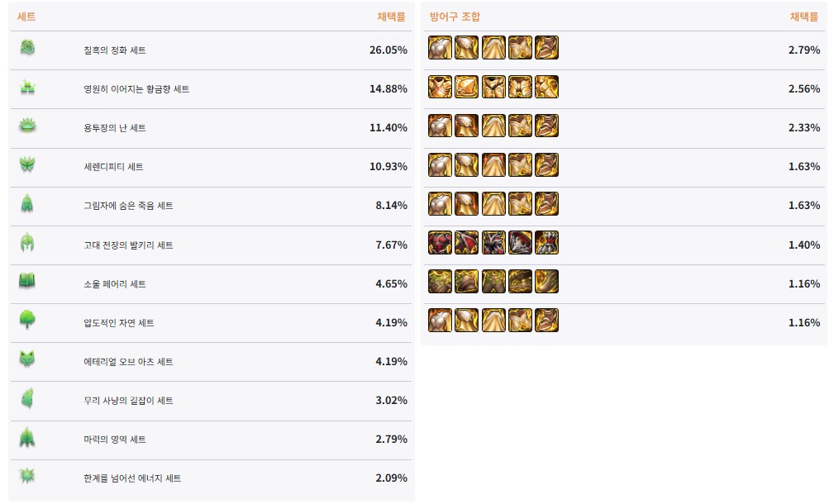Click the 세트 column header
The image size is (829, 504).
[26, 17]
